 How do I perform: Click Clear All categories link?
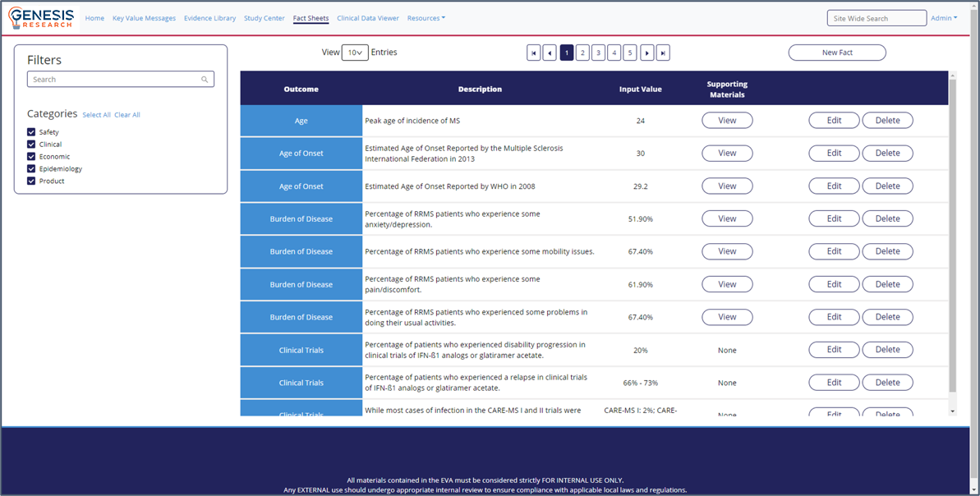pos(127,115)
